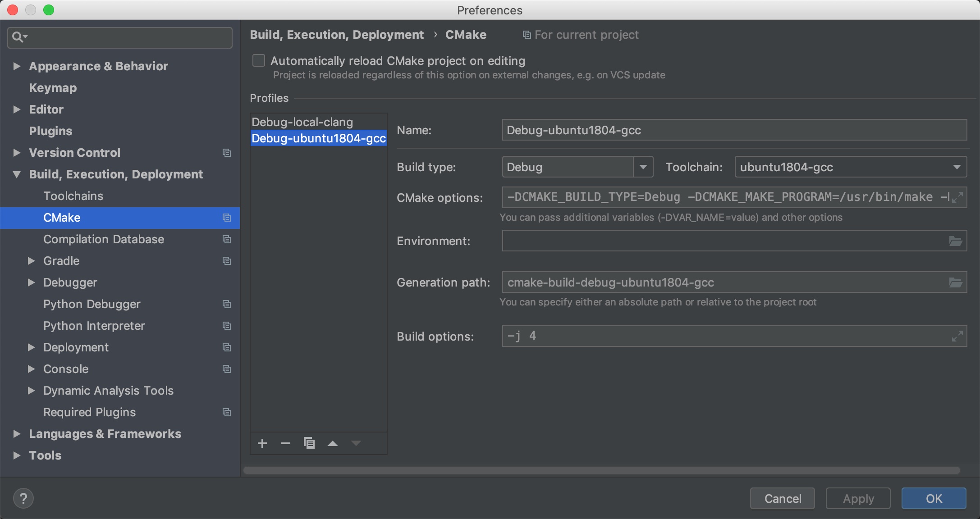Expand the Languages & Frameworks section

coord(17,434)
